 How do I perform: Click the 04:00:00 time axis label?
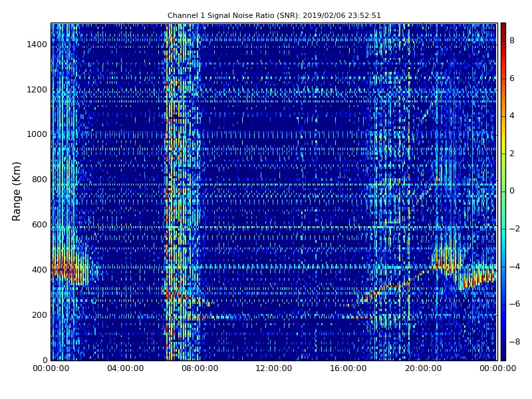126,368
